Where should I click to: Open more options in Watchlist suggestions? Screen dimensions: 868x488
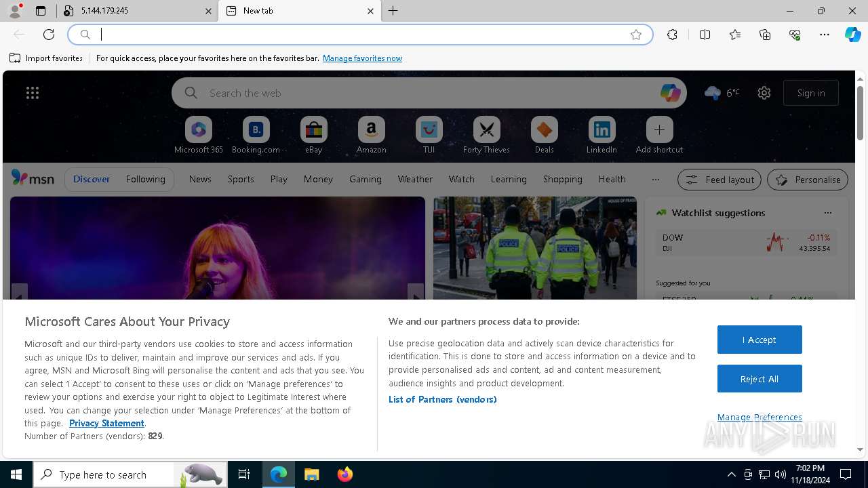click(x=827, y=213)
